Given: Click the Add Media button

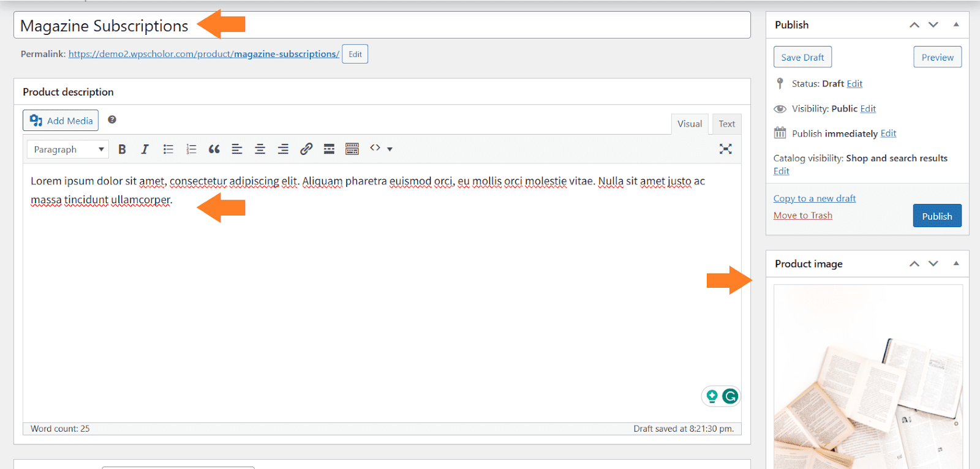Looking at the screenshot, I should [x=61, y=121].
